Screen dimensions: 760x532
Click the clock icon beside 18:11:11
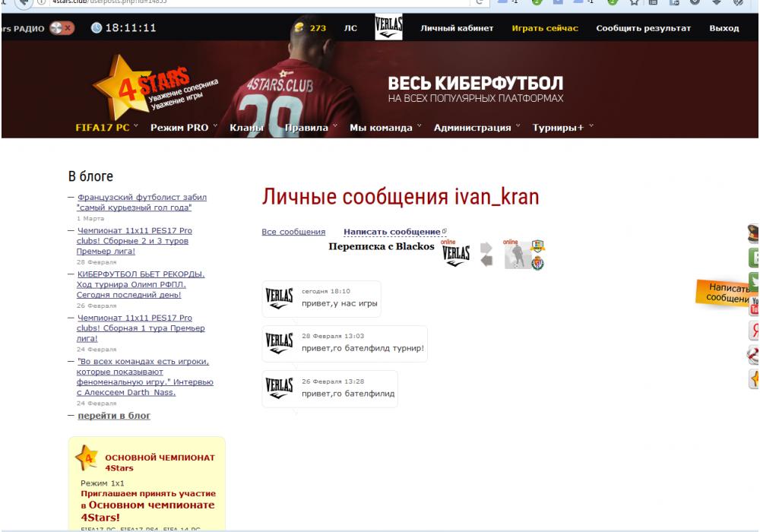[96, 27]
